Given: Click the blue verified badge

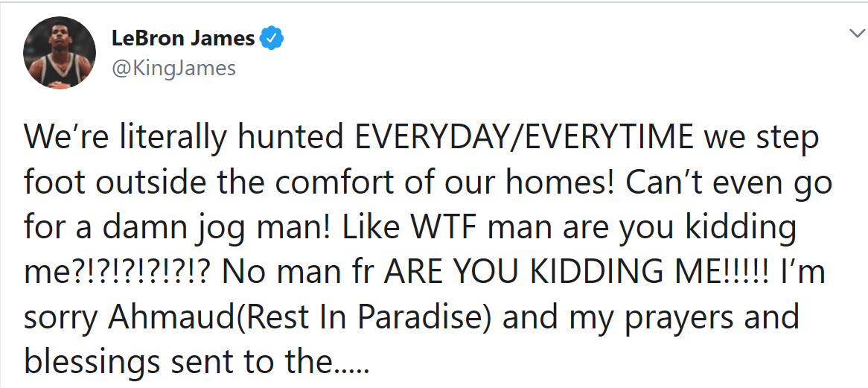Looking at the screenshot, I should pos(272,39).
